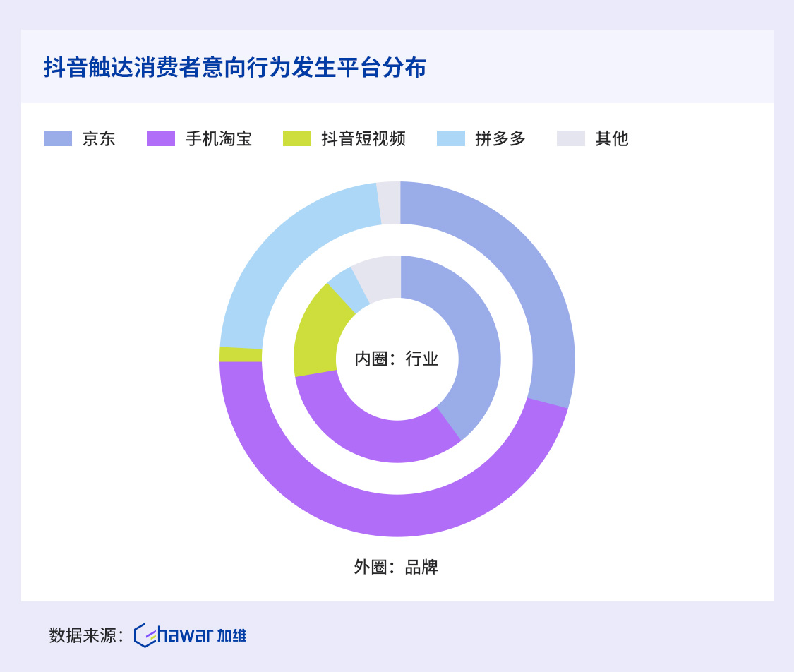Select the inner ring grey 其他 slice
The width and height of the screenshot is (794, 672).
point(381,277)
